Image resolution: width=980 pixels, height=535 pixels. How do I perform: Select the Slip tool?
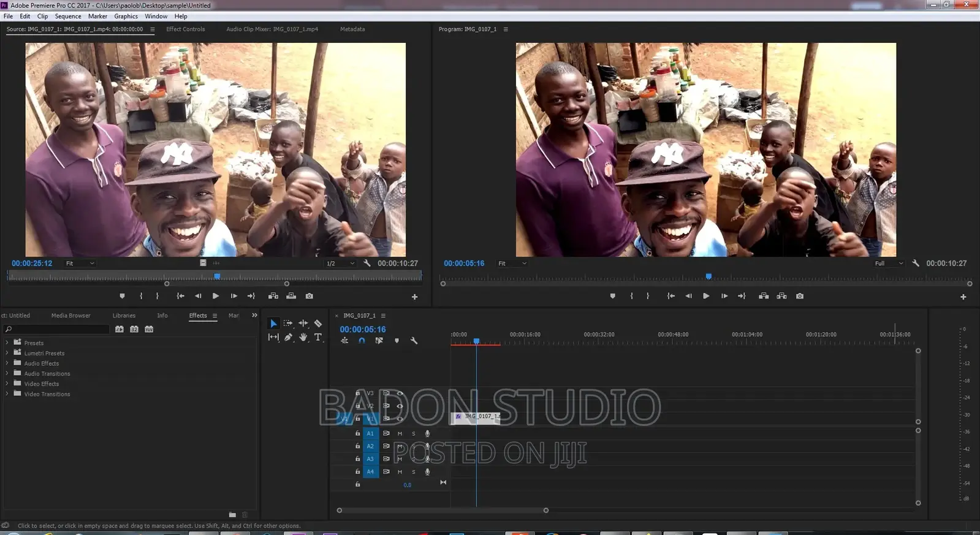pos(273,337)
